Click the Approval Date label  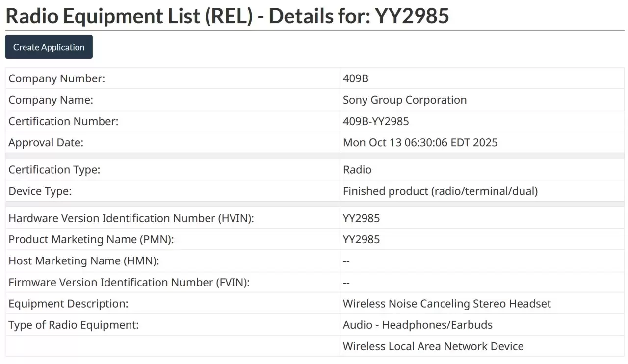[46, 143]
